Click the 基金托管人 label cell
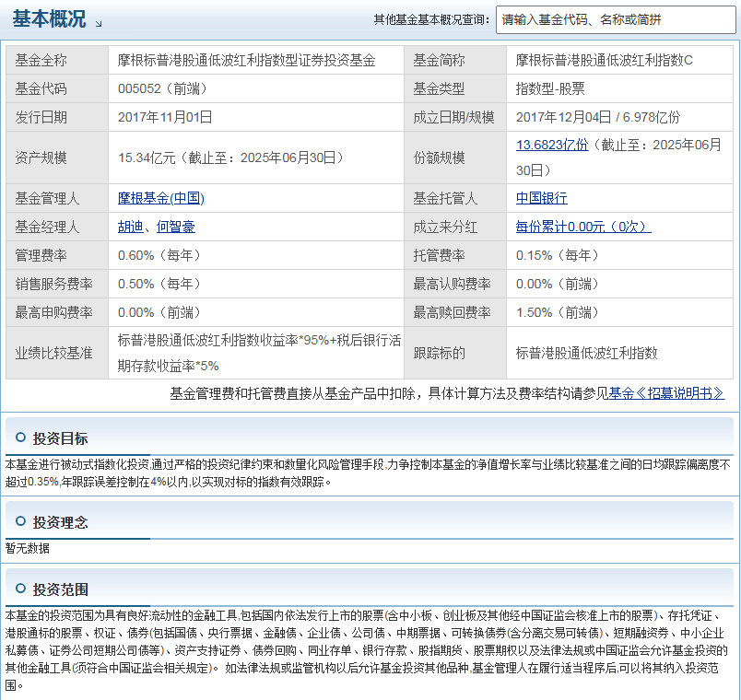 [455, 198]
